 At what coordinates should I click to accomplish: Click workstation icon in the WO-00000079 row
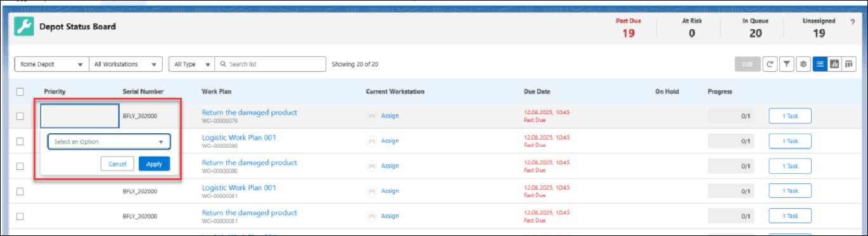pyautogui.click(x=371, y=116)
